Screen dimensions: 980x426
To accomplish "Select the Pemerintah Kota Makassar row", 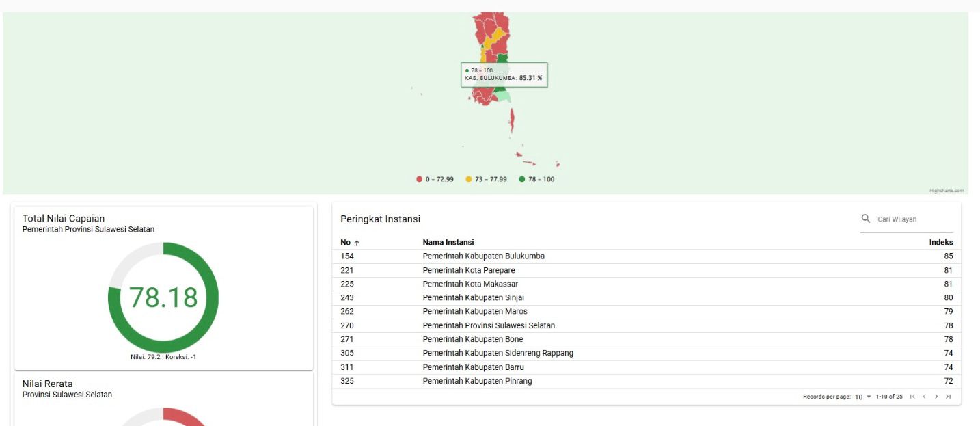I will pos(470,284).
